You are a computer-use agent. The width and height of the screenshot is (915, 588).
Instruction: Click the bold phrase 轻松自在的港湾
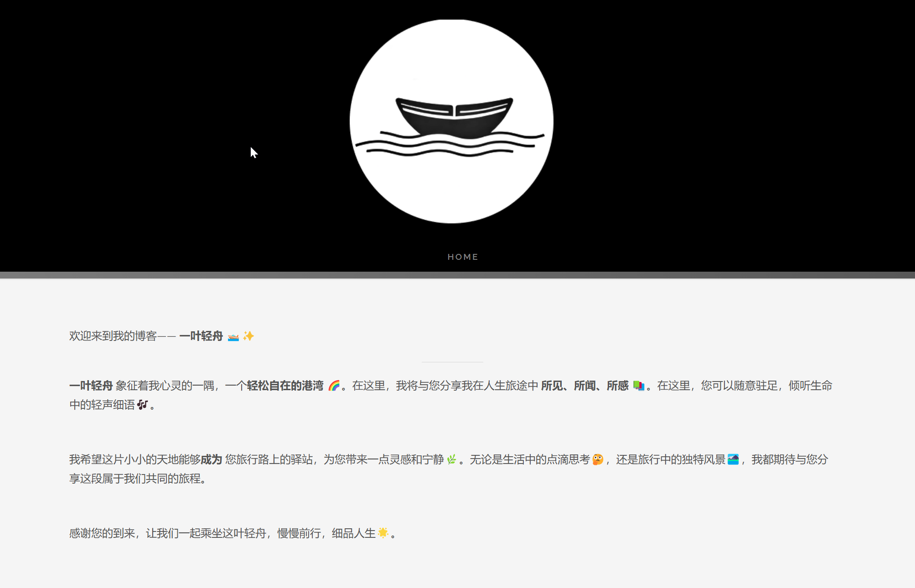coord(285,386)
